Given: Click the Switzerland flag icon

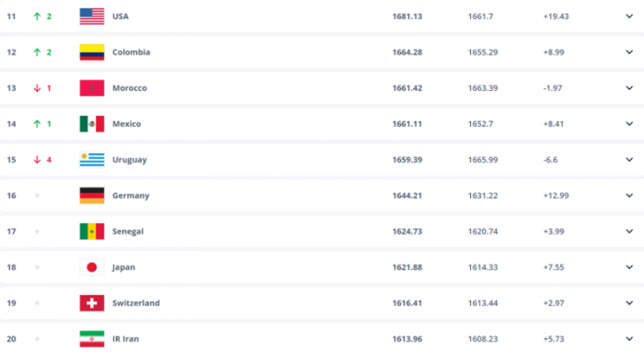Looking at the screenshot, I should tap(92, 303).
